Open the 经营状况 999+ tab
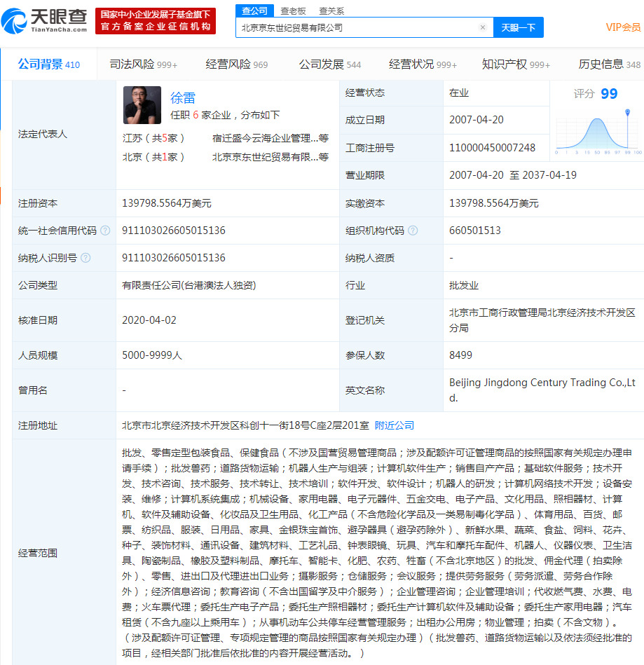The image size is (644, 665). click(423, 64)
